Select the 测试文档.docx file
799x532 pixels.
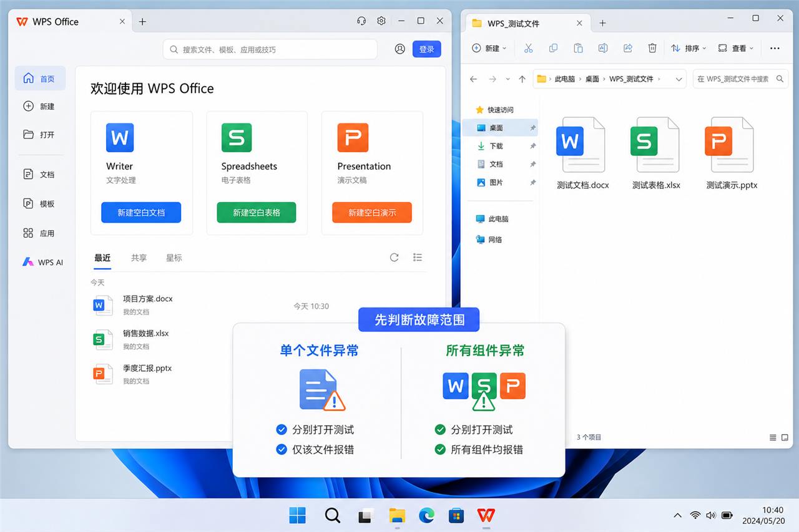click(x=583, y=153)
